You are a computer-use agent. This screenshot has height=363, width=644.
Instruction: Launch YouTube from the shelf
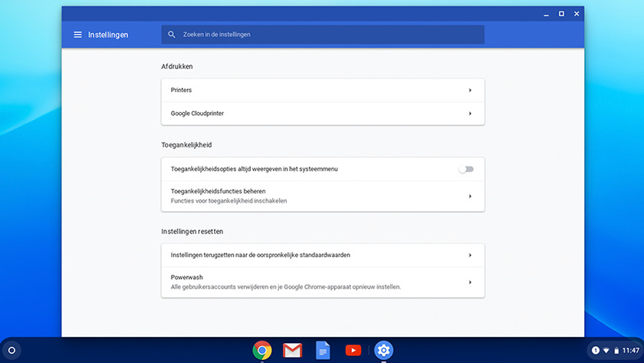coord(353,351)
